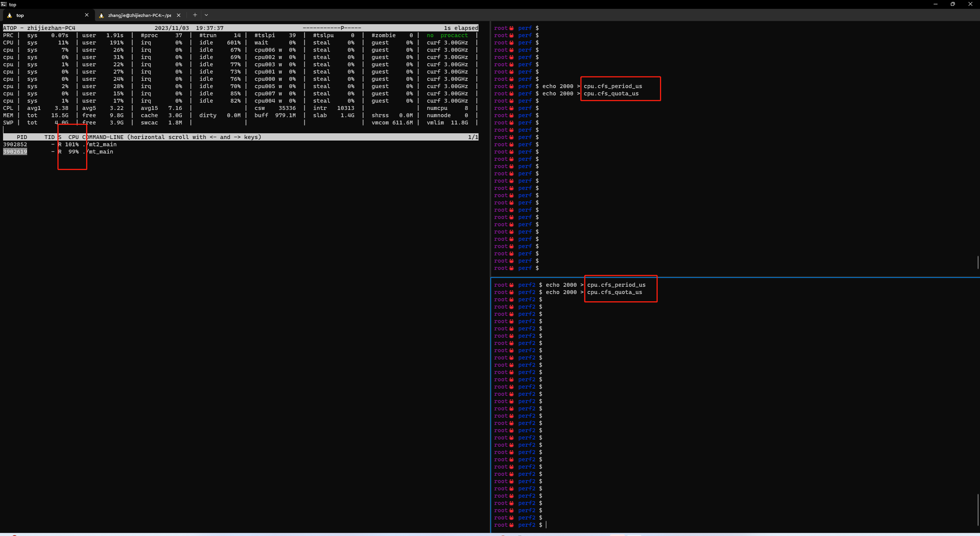
Task: Click the Tux icon on the 'top' tab
Action: (9, 15)
